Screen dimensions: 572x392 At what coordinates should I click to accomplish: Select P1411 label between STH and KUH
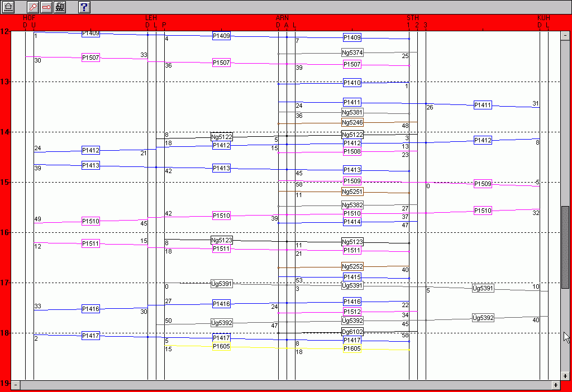click(483, 105)
